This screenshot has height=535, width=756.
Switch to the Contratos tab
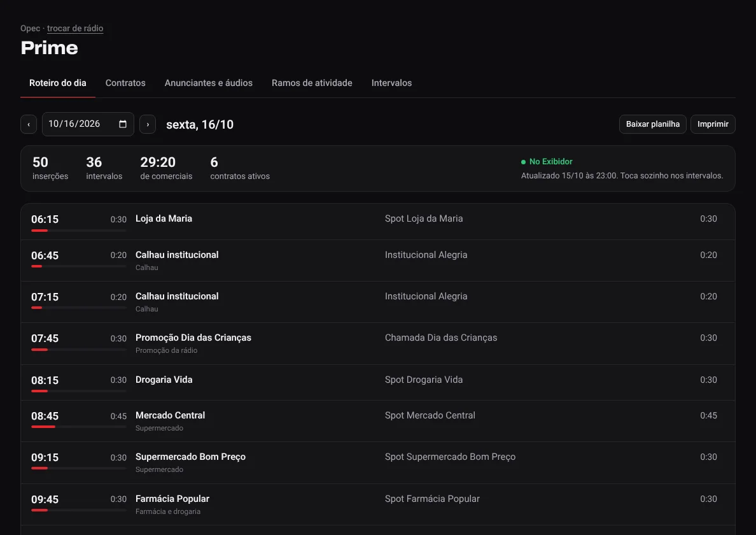(x=125, y=83)
